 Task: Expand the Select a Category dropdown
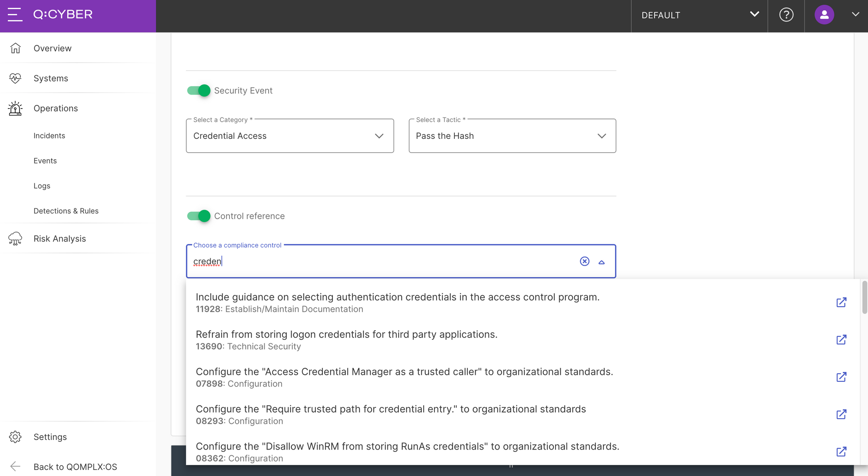pyautogui.click(x=380, y=135)
